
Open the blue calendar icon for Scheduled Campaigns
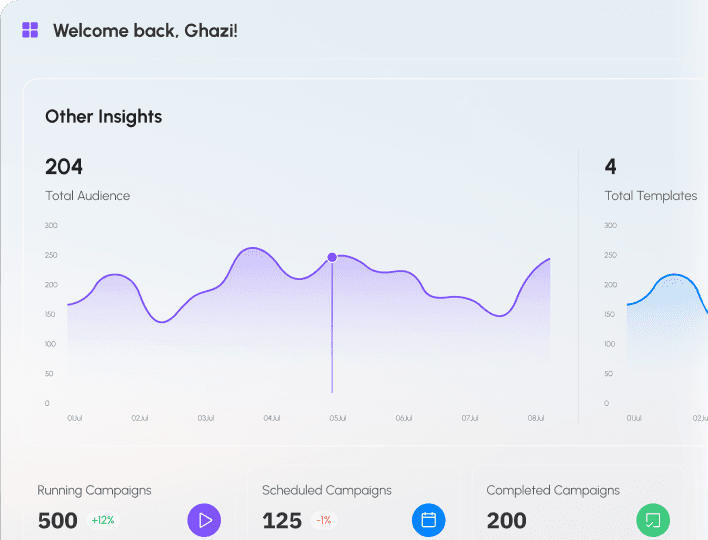(428, 520)
